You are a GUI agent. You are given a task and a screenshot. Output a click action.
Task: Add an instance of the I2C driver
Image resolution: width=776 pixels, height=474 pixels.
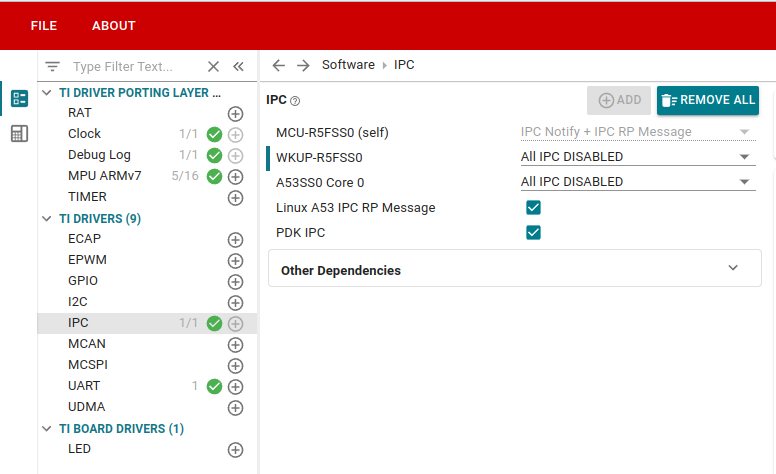click(236, 302)
